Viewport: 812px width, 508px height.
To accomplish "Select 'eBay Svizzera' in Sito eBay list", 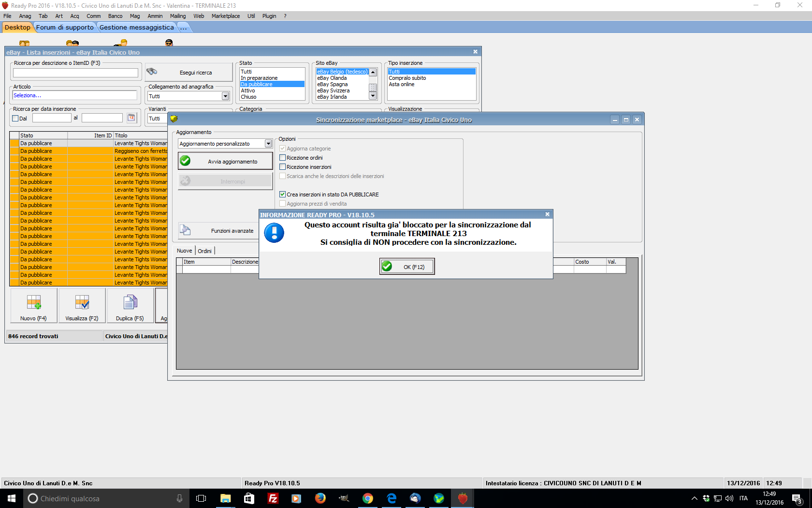I will (x=342, y=90).
